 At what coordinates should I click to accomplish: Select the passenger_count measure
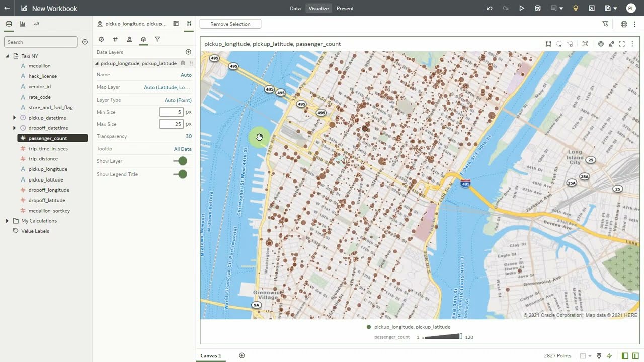52,138
